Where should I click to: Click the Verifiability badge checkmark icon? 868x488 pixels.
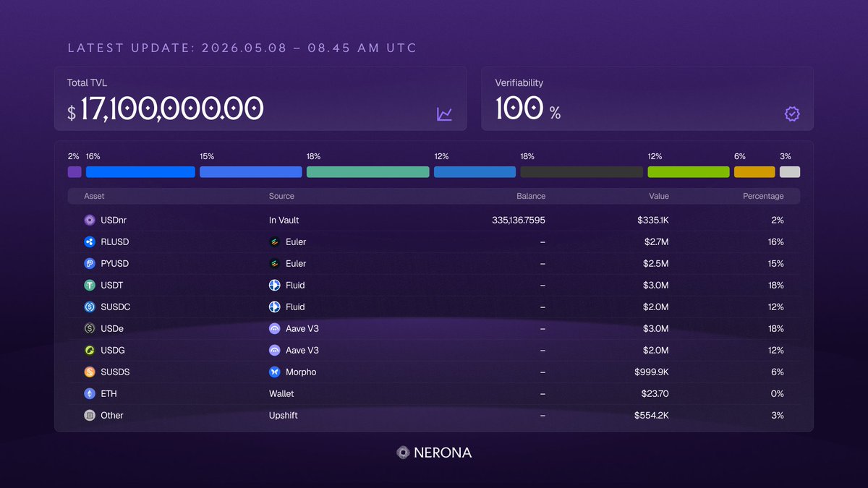[x=792, y=114]
